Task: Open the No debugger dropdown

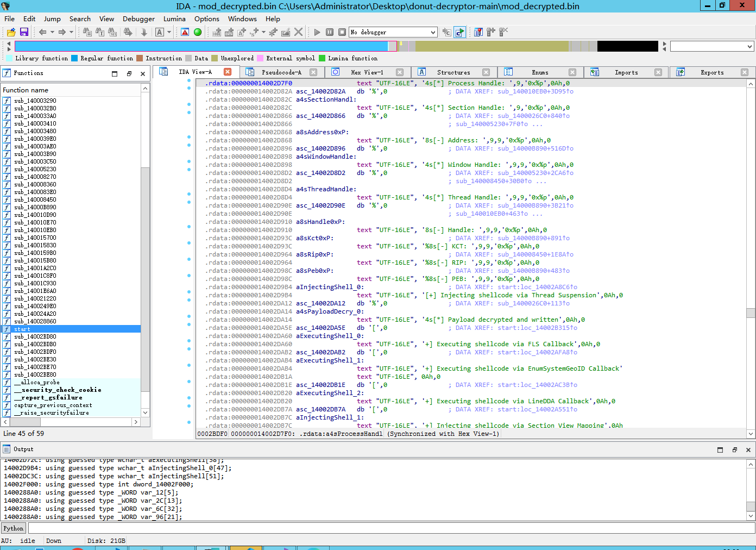Action: (433, 32)
